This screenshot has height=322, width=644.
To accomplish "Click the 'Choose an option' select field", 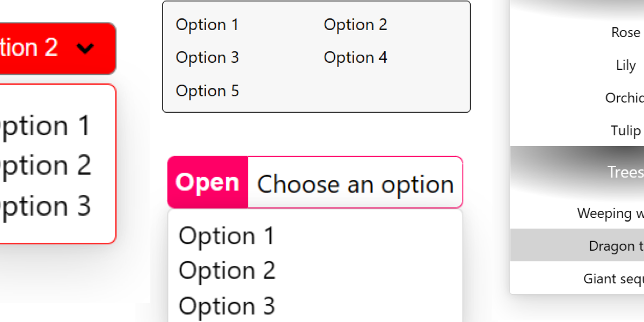I will tap(355, 184).
